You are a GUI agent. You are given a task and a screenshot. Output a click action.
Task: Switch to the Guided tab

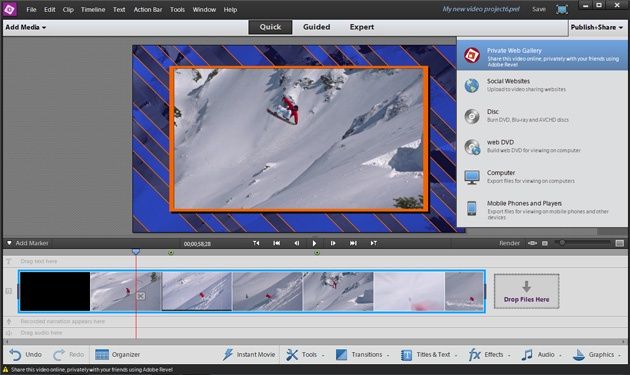pos(317,27)
